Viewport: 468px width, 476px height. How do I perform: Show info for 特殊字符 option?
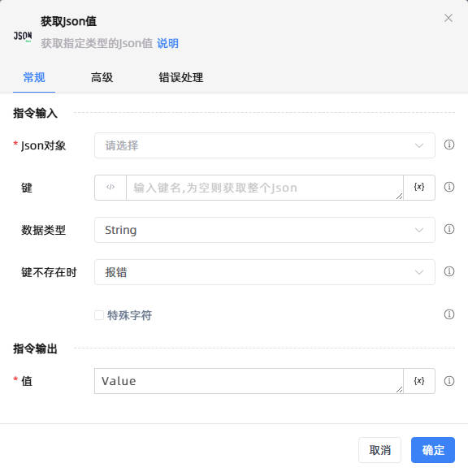tap(449, 314)
